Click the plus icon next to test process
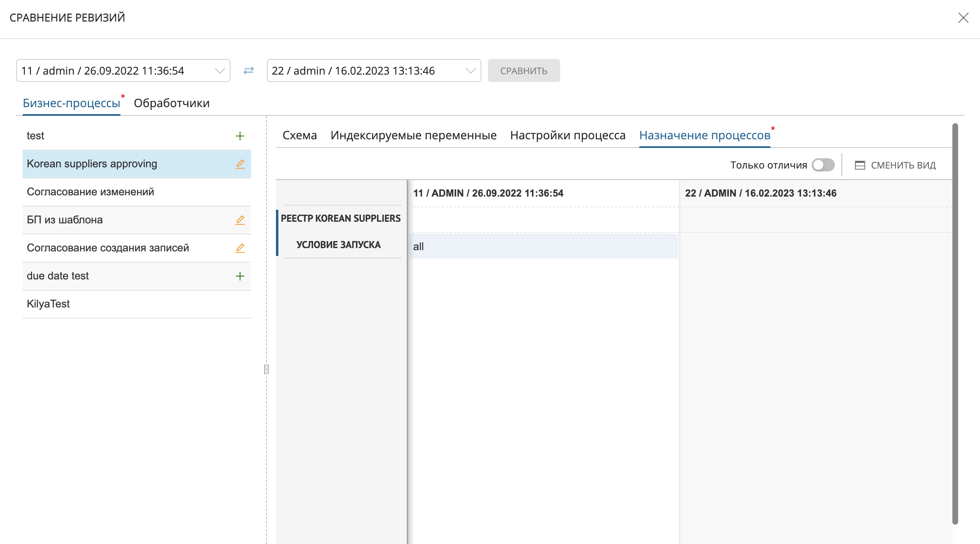The width and height of the screenshot is (980, 544). tap(240, 136)
